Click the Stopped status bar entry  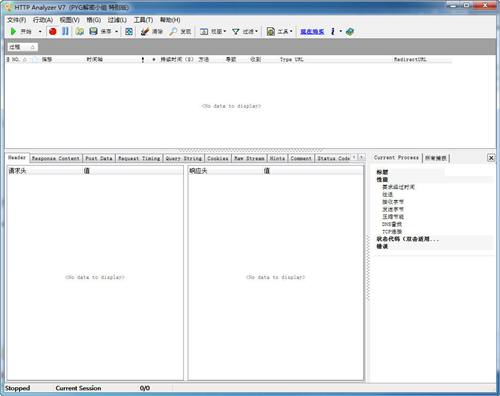[17, 388]
